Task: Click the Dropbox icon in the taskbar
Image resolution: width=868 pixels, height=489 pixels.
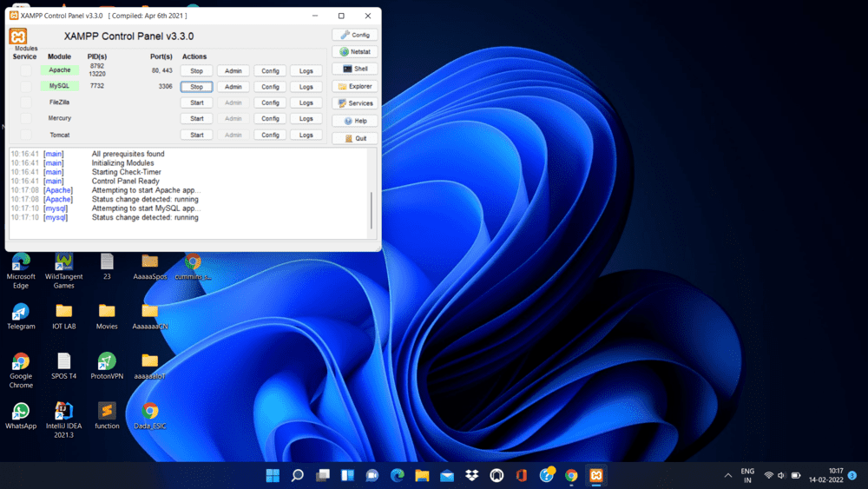Action: [471, 475]
